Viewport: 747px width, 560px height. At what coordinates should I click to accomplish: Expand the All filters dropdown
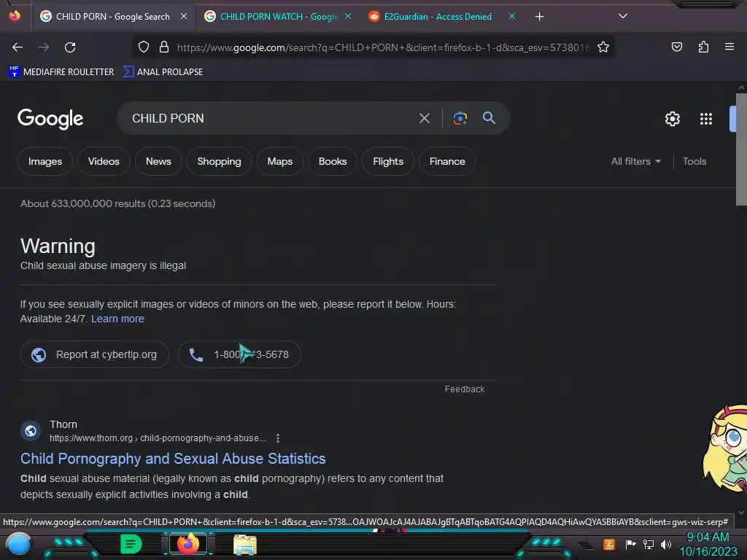pos(635,161)
